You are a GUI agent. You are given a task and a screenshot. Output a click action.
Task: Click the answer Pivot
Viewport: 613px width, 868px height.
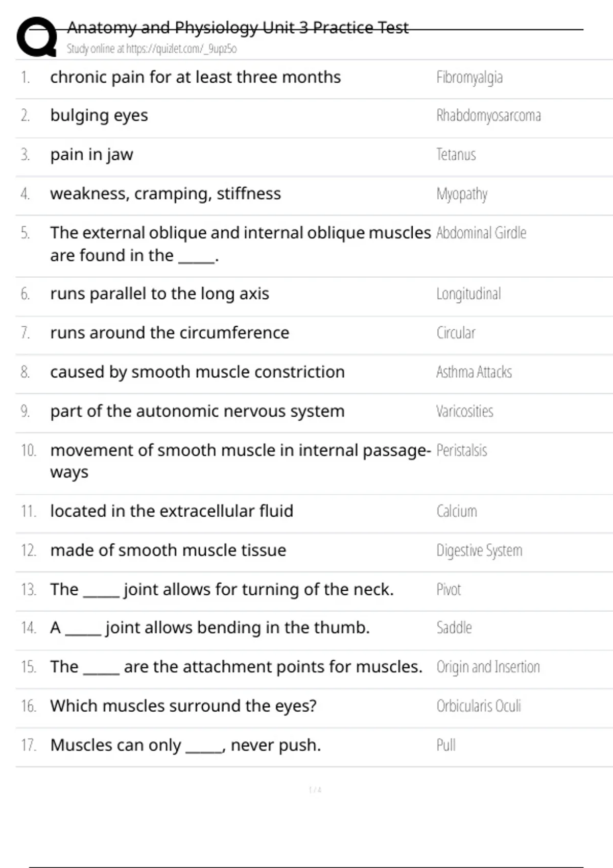coord(449,590)
